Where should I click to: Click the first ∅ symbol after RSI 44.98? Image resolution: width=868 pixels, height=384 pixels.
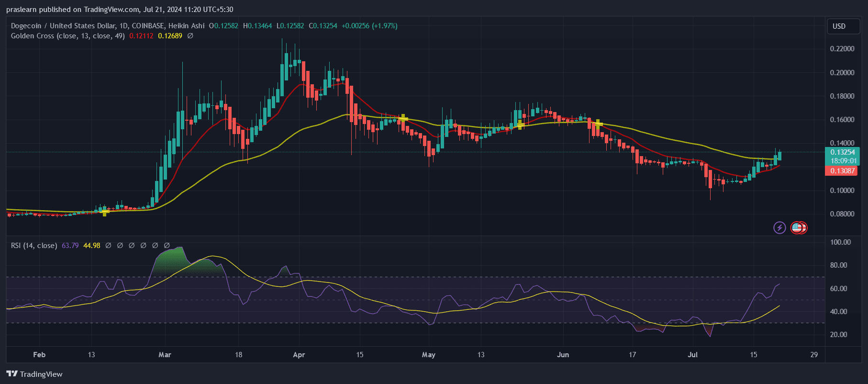click(108, 246)
